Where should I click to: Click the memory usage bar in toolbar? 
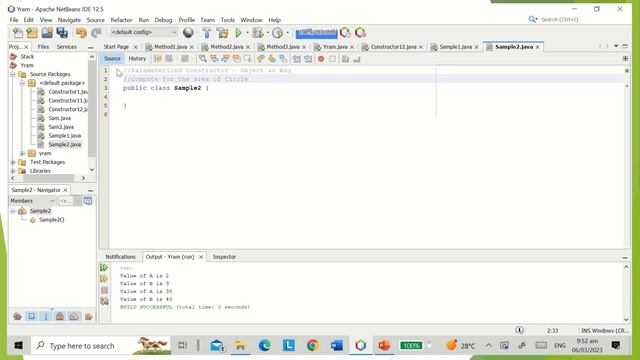click(316, 33)
